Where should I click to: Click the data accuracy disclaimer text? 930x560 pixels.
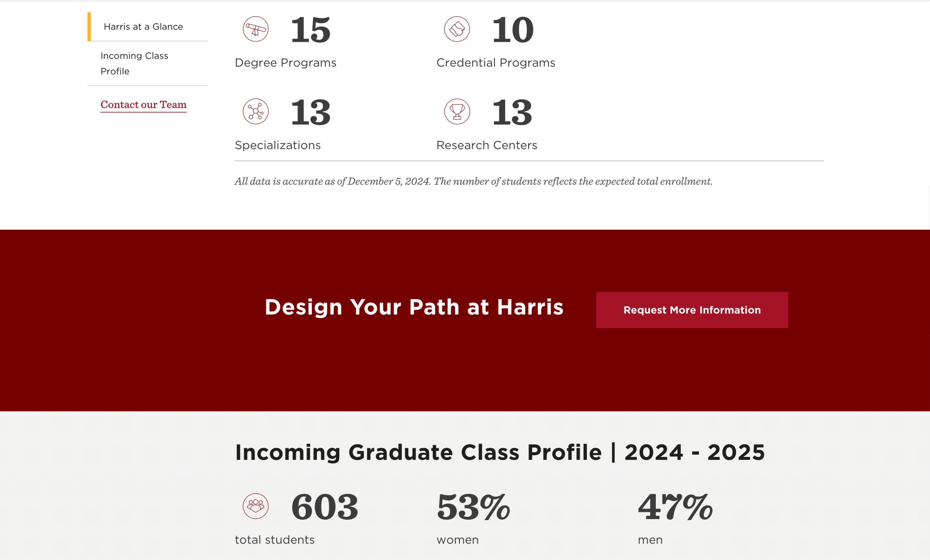pos(473,182)
